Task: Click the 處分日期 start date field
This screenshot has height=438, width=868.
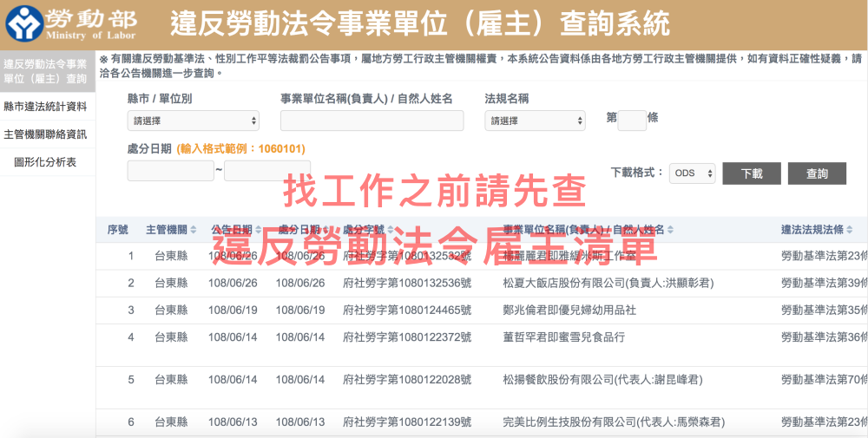Action: point(170,171)
